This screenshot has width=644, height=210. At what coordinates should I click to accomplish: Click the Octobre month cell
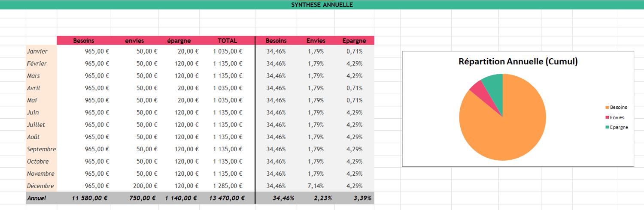pos(41,162)
